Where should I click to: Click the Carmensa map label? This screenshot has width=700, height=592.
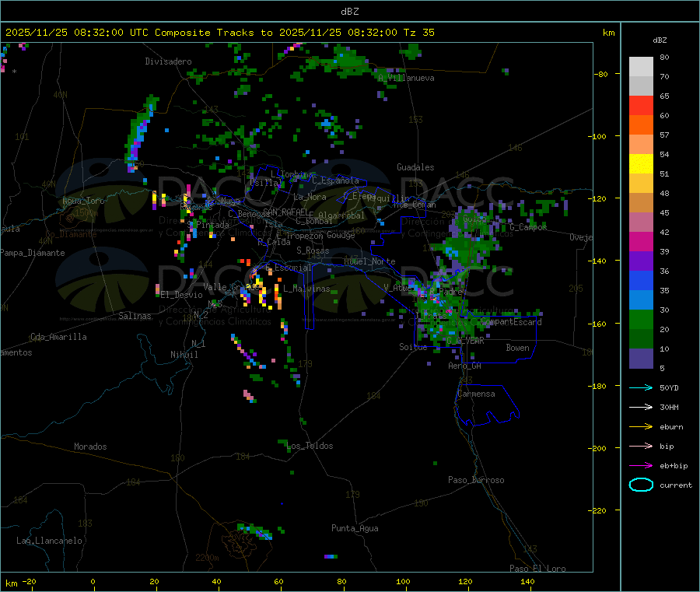pyautogui.click(x=476, y=394)
